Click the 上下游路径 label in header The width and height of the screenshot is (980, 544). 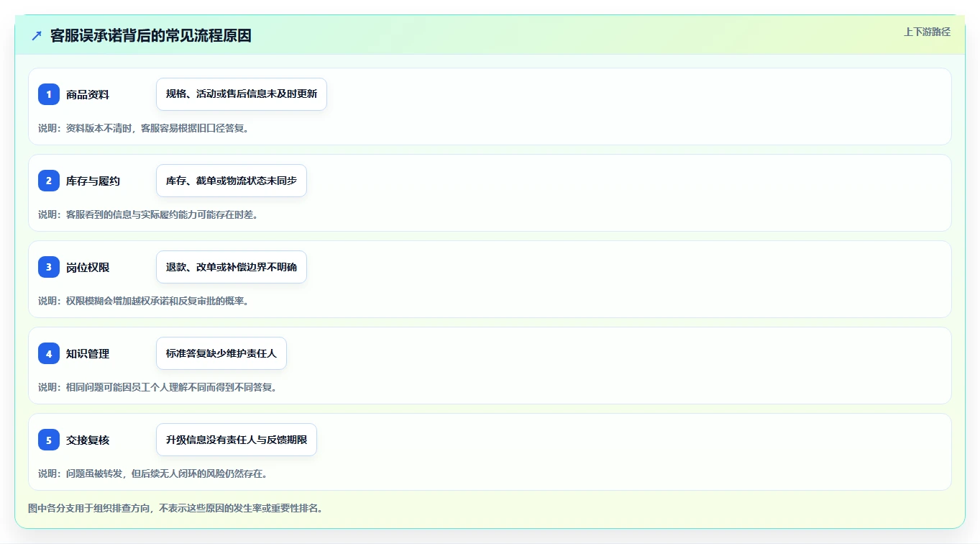927,32
